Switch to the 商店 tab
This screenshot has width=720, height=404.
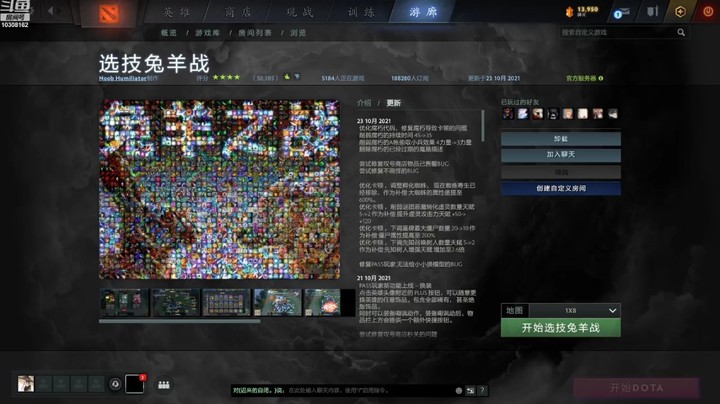[x=238, y=12]
